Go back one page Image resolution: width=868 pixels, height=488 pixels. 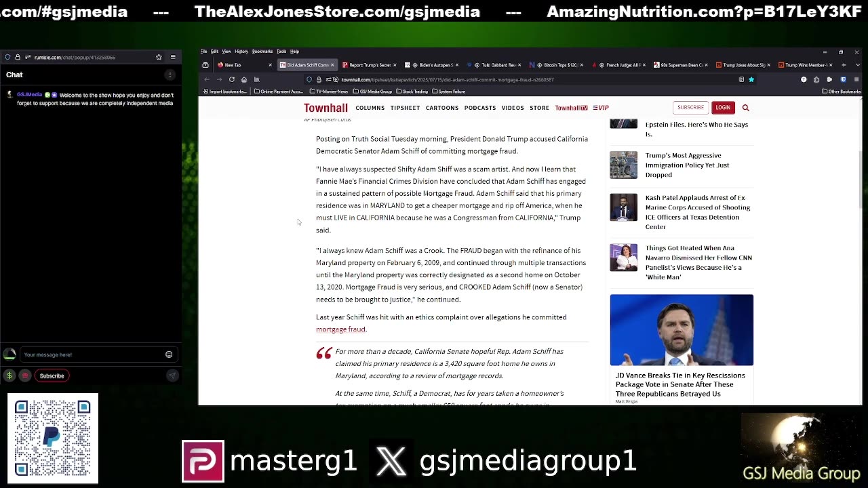click(x=207, y=79)
